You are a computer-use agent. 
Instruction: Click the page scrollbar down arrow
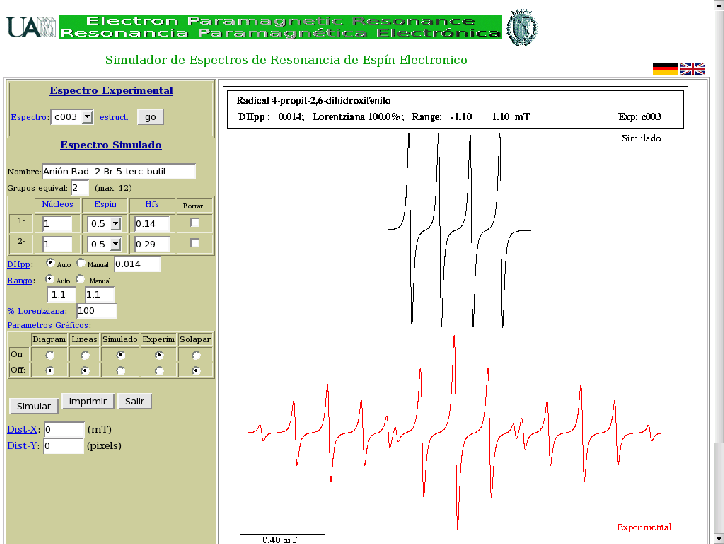click(x=718, y=538)
